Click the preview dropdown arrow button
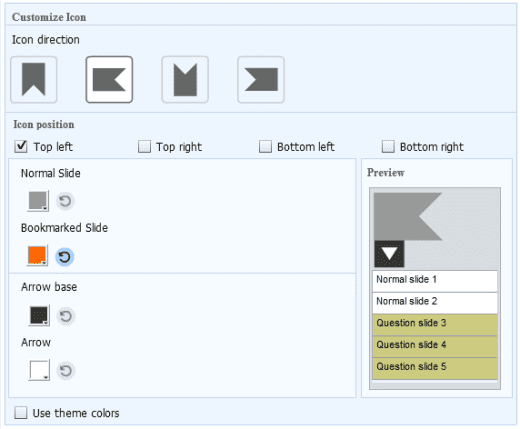Screen dimensions: 520x429 click(x=389, y=254)
